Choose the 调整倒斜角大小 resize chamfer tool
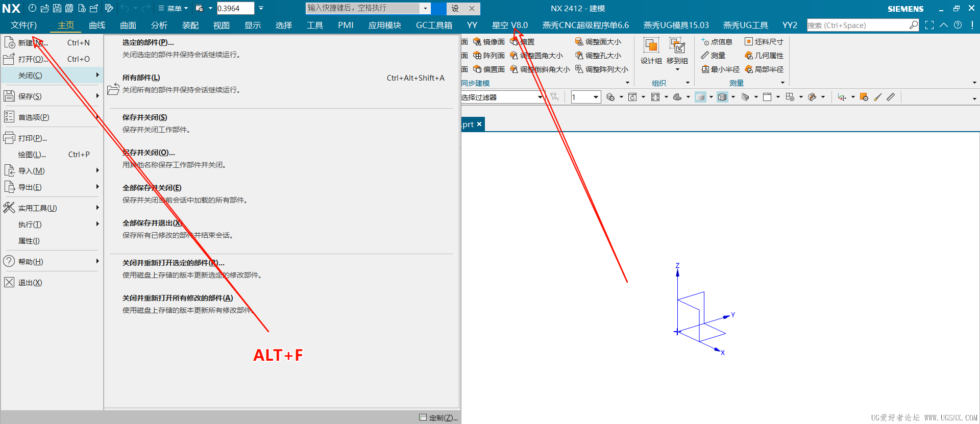This screenshot has height=424, width=980. (x=540, y=69)
